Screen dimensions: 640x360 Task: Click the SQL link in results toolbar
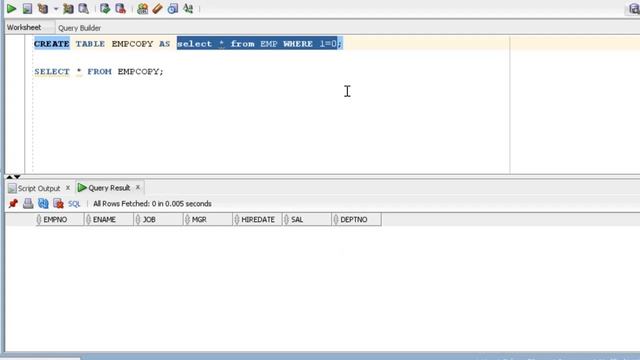click(74, 204)
